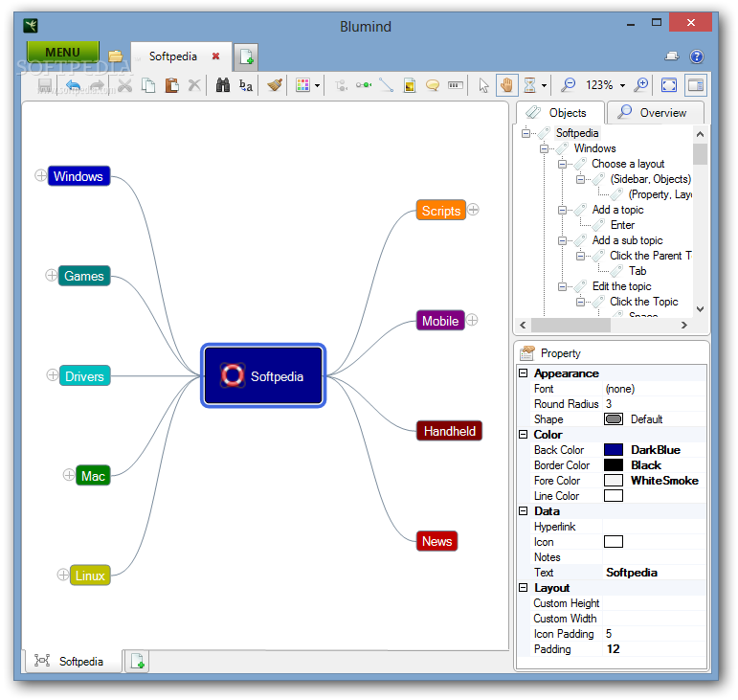Click the hourglass timer icon
This screenshot has width=738, height=700.
pos(529,85)
